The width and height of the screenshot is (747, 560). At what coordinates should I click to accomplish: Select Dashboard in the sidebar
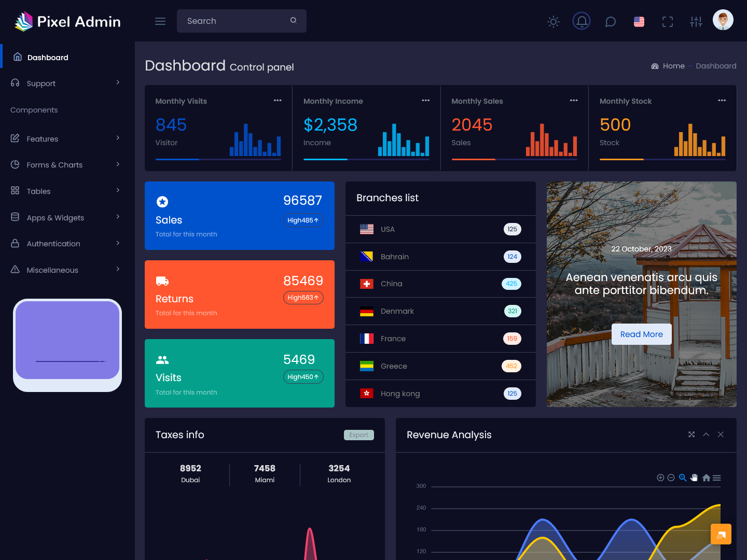[48, 57]
